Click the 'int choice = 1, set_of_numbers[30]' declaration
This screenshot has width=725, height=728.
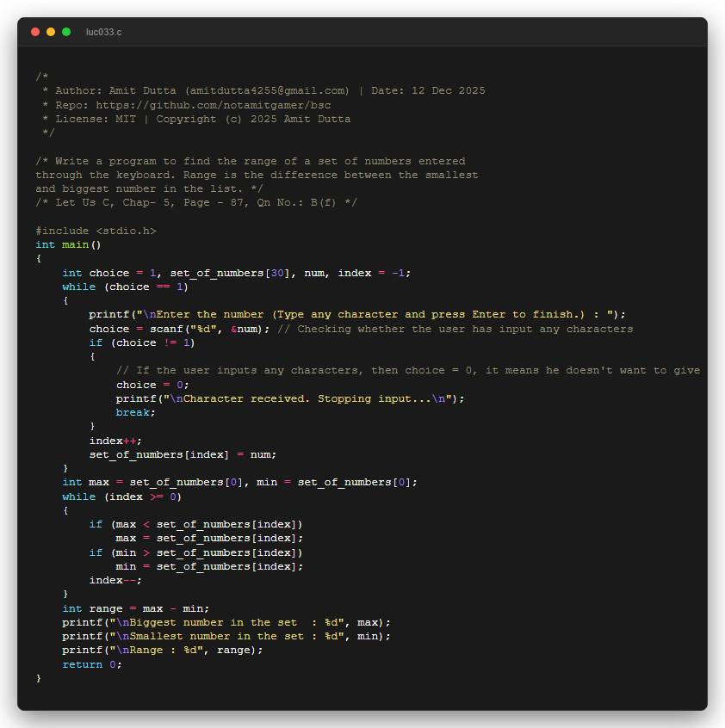click(237, 273)
